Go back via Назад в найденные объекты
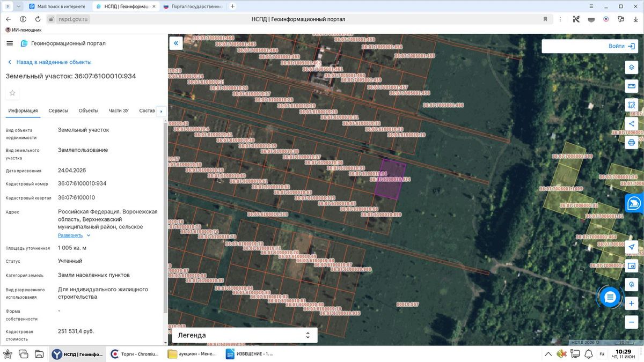This screenshot has width=644, height=362. point(49,62)
